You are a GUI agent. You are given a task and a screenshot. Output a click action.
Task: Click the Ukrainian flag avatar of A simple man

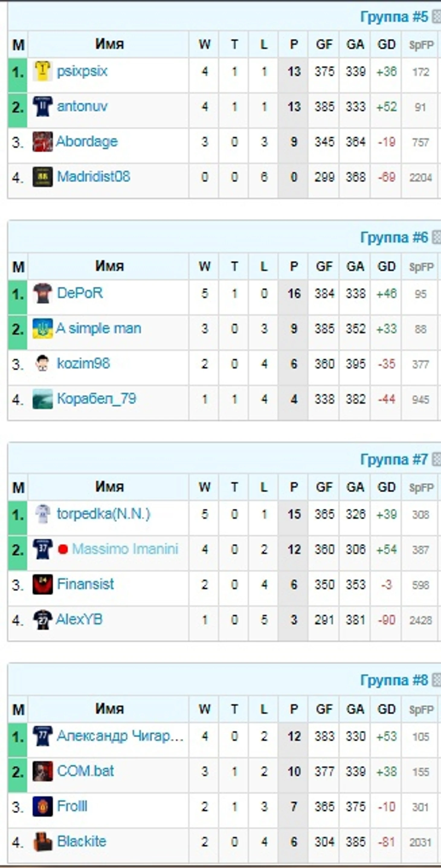point(42,329)
